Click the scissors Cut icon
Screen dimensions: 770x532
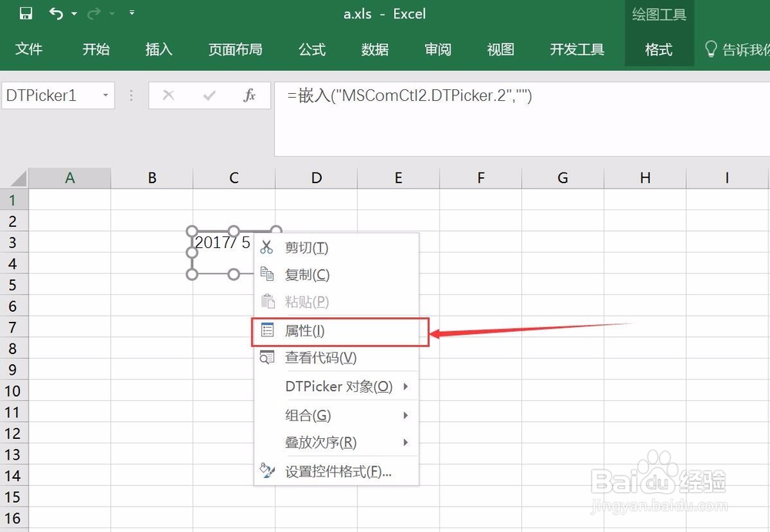(x=266, y=247)
